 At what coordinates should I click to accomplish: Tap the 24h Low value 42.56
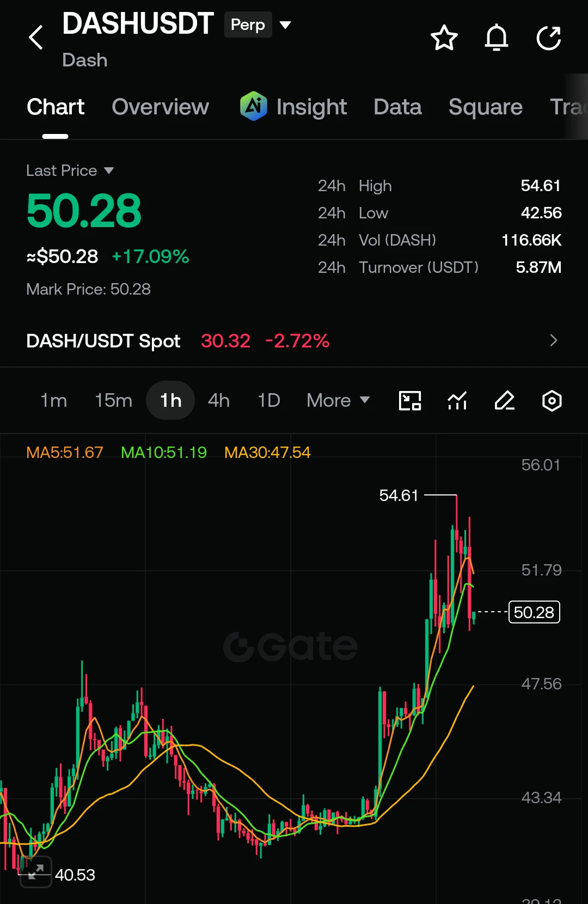pos(541,213)
